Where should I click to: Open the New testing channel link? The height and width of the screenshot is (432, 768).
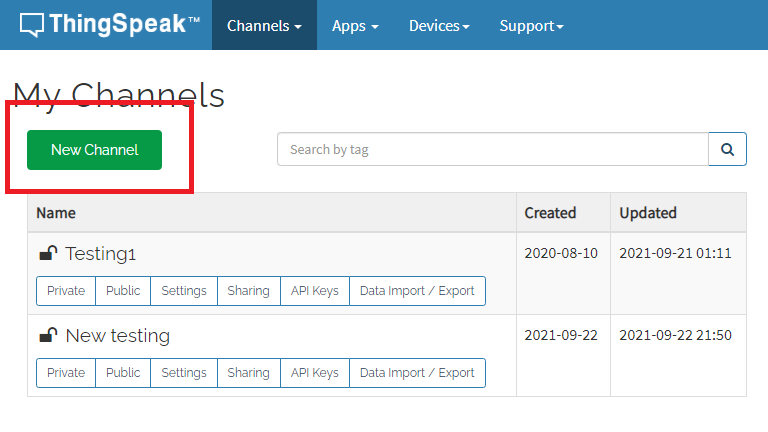(118, 336)
